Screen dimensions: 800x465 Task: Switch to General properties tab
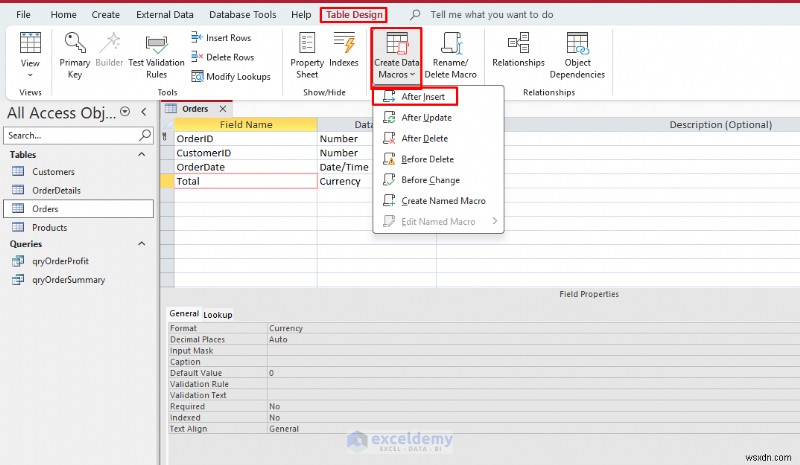click(184, 313)
